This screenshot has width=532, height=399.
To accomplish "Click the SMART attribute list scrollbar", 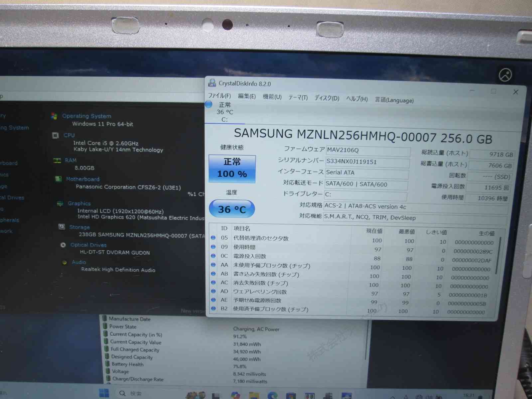I will [498, 256].
